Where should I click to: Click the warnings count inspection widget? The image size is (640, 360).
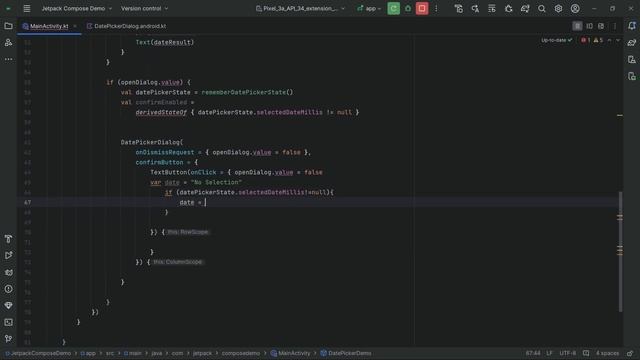pyautogui.click(x=598, y=40)
